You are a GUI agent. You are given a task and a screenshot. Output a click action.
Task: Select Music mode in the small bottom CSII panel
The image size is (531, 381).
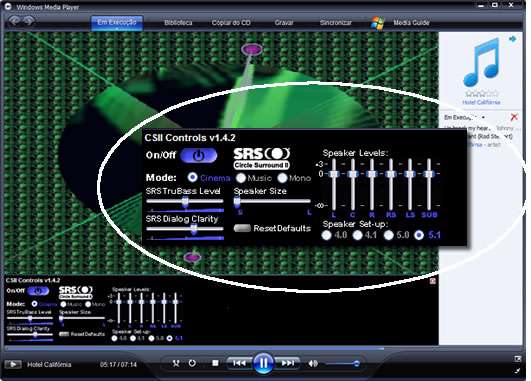63,304
